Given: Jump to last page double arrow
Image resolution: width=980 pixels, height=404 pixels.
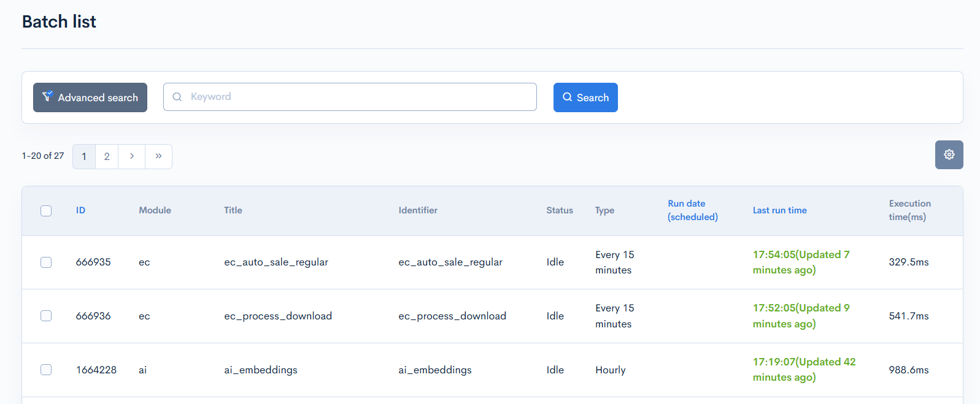Looking at the screenshot, I should point(158,156).
